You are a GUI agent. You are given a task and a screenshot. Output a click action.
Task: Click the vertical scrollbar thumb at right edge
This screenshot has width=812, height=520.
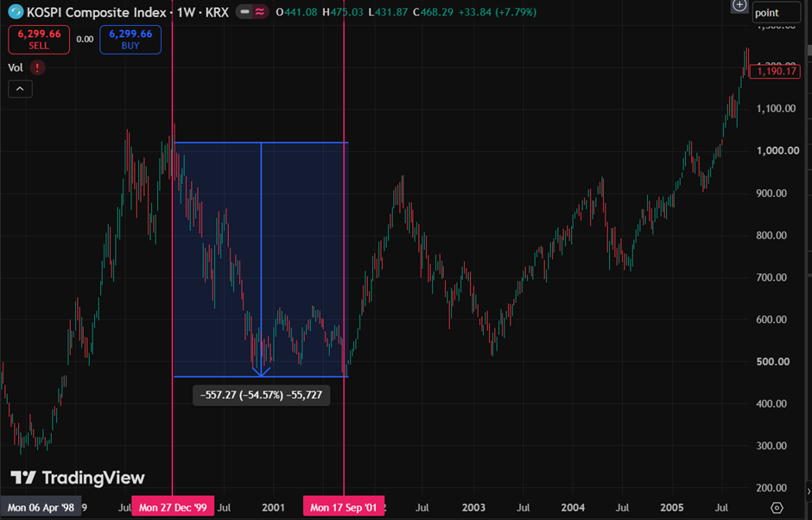point(809,50)
